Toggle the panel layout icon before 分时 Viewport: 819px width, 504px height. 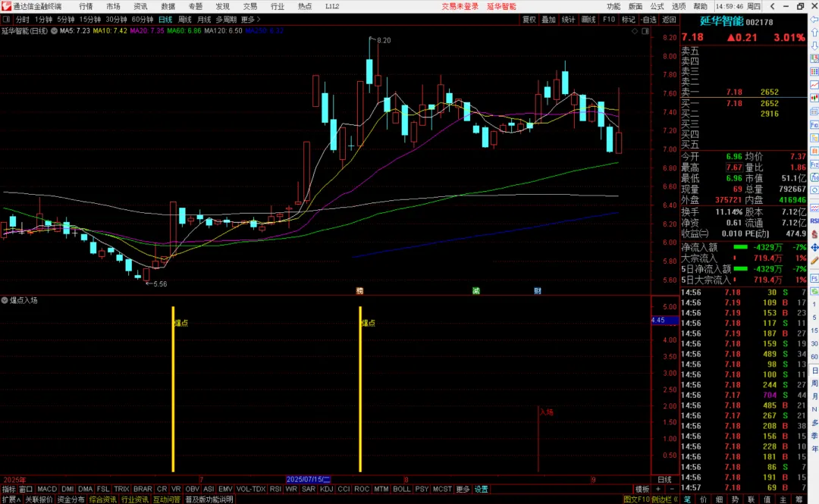pos(6,20)
